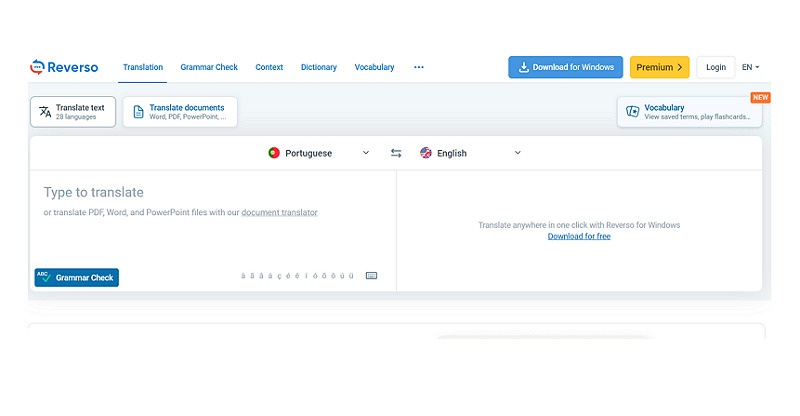Open the Translation tab
800x416 pixels.
click(143, 67)
